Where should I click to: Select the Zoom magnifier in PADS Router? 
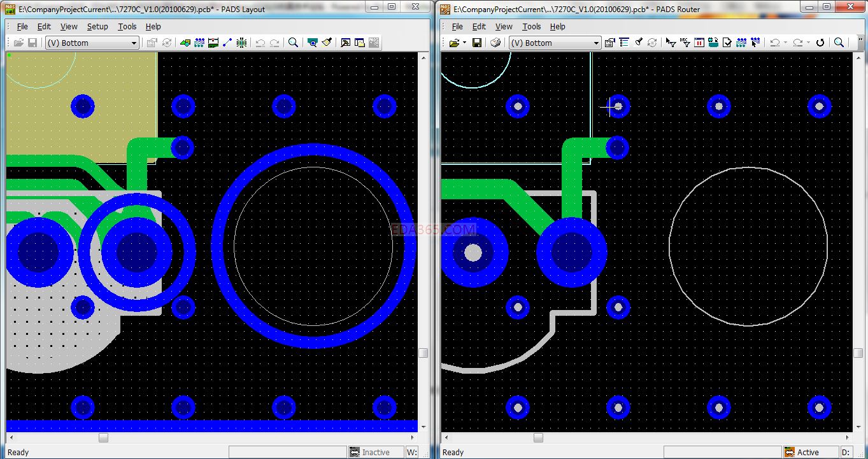839,43
